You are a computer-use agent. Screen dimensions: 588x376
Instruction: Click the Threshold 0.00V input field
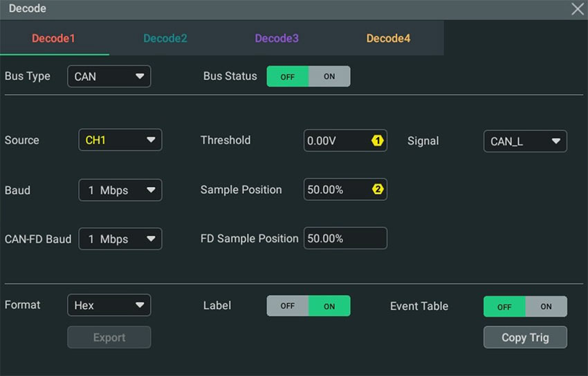[345, 141]
